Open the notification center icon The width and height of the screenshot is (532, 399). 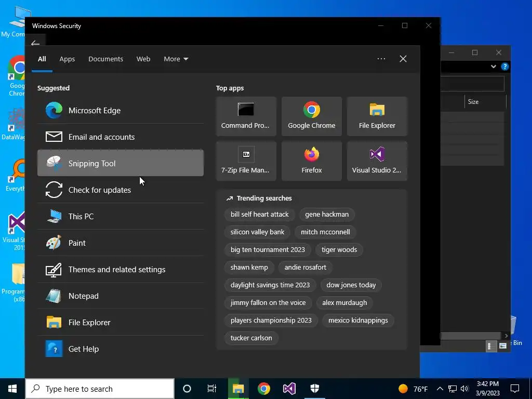coord(515,389)
